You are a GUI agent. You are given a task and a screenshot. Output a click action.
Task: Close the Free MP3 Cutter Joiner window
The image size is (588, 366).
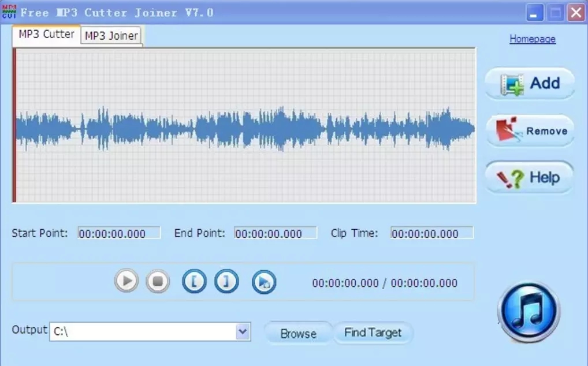click(576, 13)
